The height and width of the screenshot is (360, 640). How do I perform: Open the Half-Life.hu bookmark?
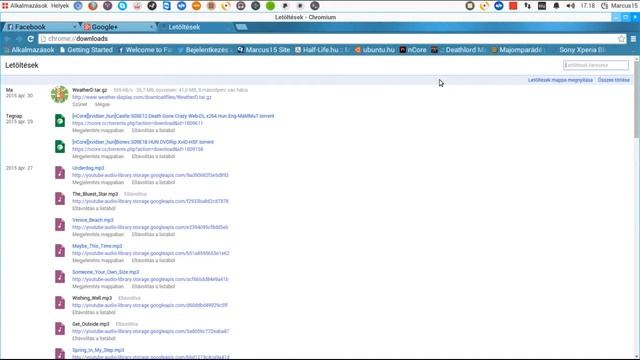[322, 50]
